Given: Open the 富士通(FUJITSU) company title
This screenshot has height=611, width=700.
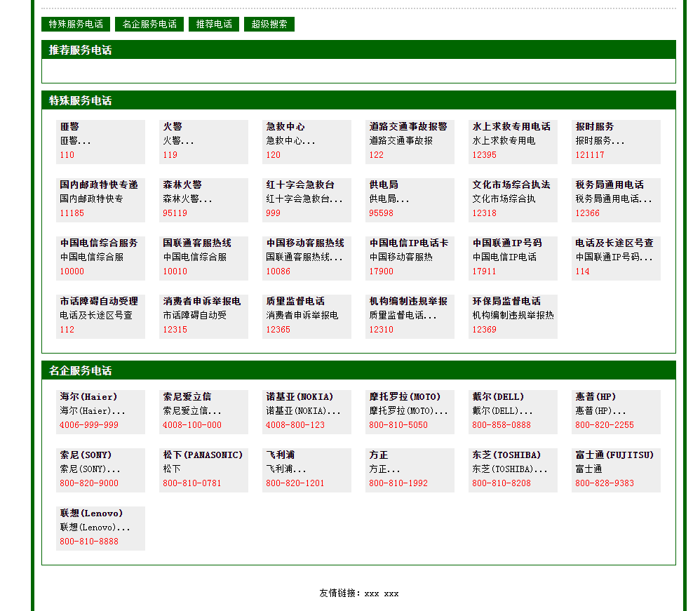Looking at the screenshot, I should click(x=614, y=455).
